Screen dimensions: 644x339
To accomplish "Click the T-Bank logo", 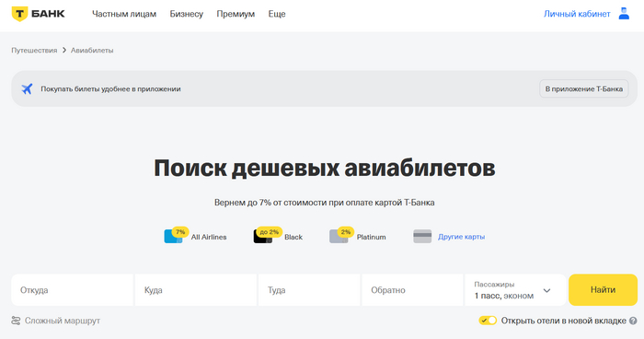I will click(39, 14).
